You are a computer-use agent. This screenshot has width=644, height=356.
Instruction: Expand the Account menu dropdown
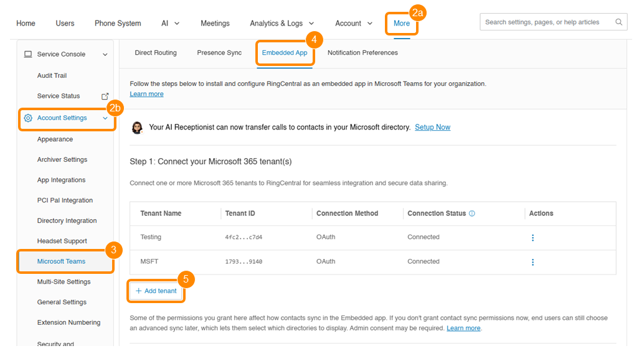point(369,24)
